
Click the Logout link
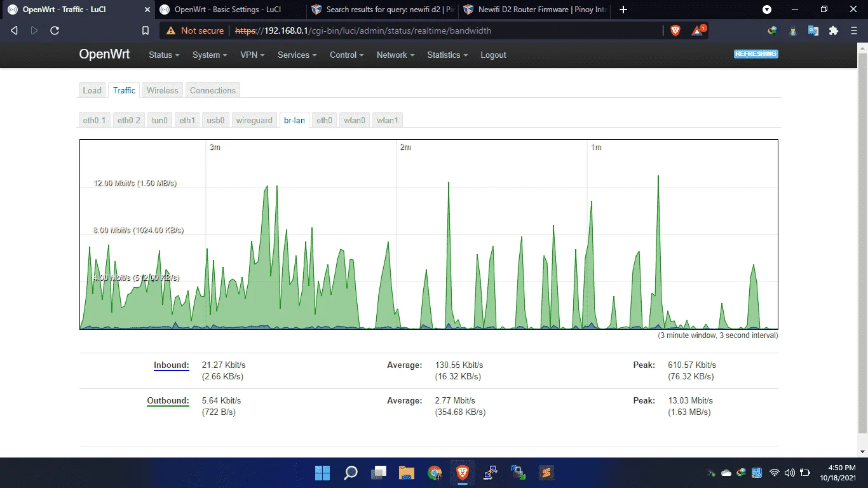pyautogui.click(x=493, y=55)
